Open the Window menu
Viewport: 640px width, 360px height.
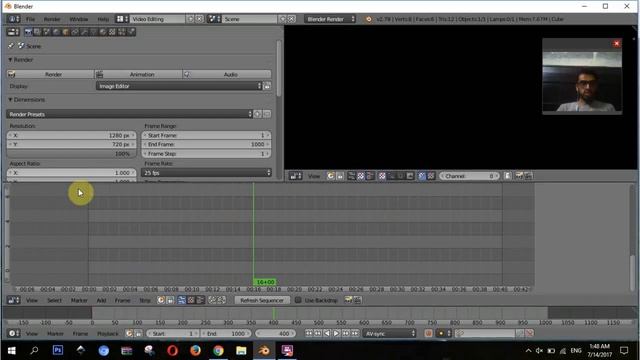click(79, 19)
